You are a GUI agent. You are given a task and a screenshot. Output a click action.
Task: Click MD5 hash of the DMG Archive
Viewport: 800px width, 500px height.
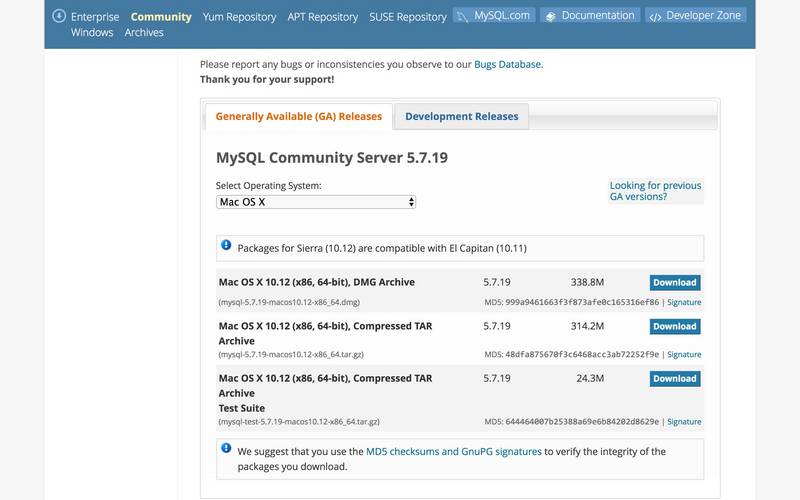tap(582, 302)
